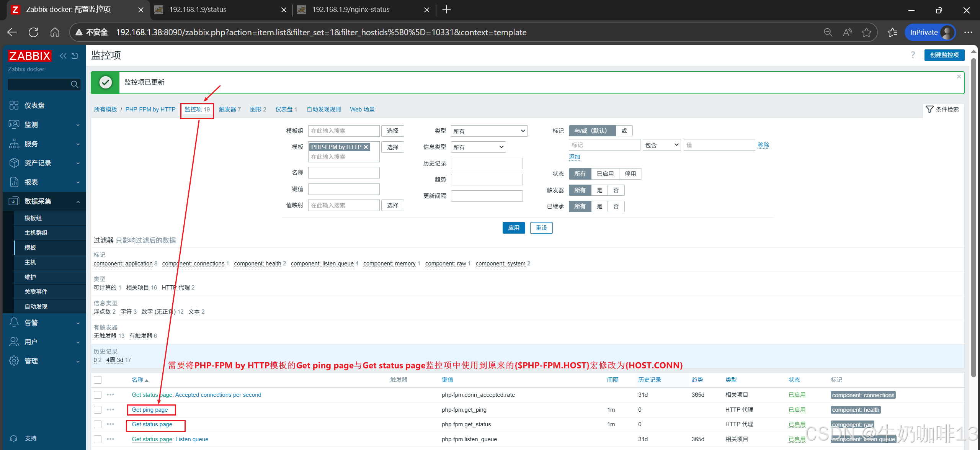
Task: Collapse the Zabbix sidebar with double-chevron icon
Action: pyautogui.click(x=63, y=56)
